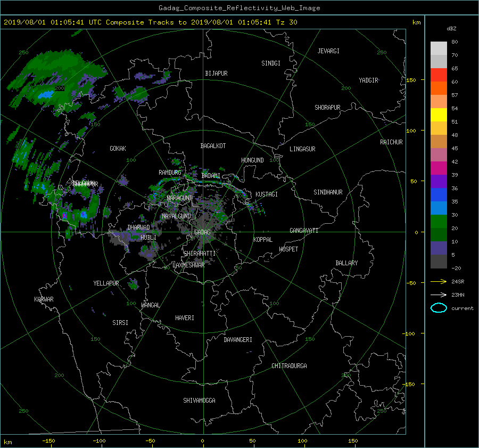The image size is (479, 448).
Task: Click the yellow 24SR arrow legend icon
Action: coord(439,281)
